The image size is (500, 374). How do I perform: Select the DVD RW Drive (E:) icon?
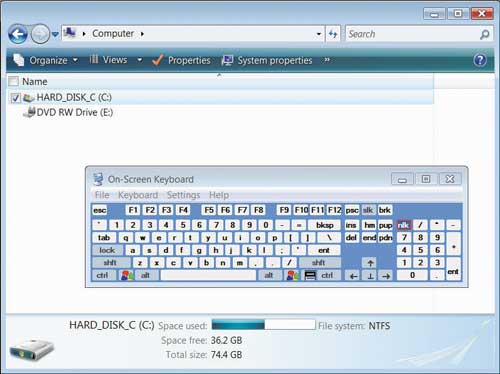(29, 112)
